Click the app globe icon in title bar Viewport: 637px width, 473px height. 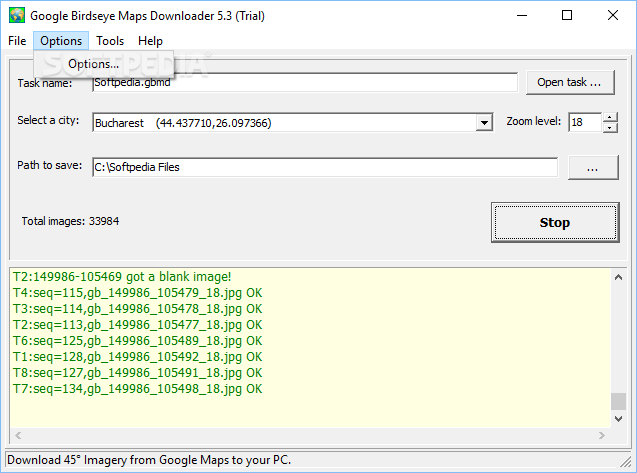coord(17,15)
